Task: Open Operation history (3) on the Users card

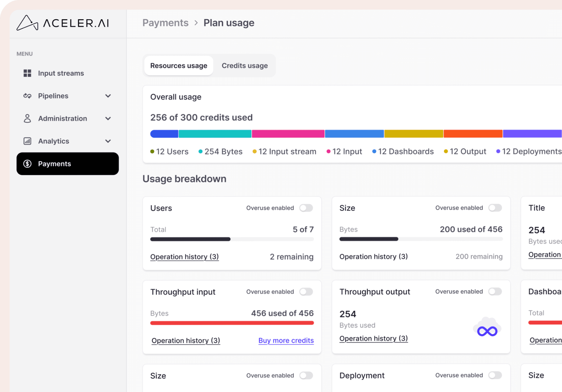Action: 184,257
